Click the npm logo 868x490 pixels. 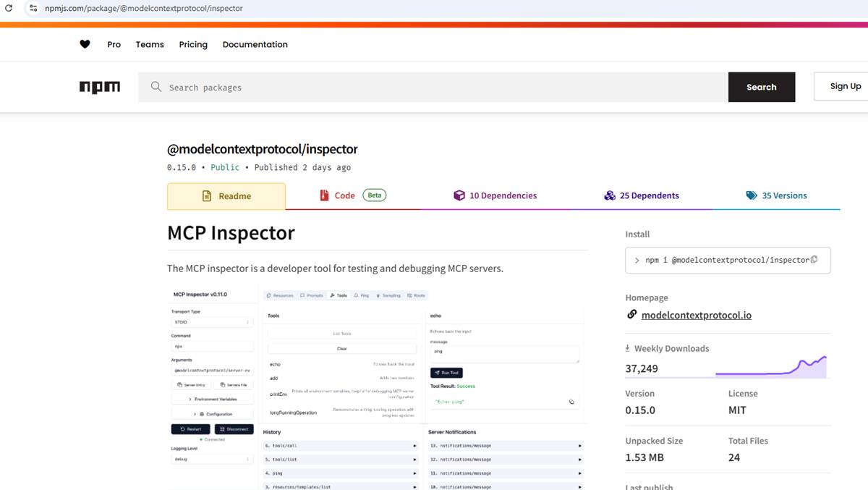click(100, 87)
